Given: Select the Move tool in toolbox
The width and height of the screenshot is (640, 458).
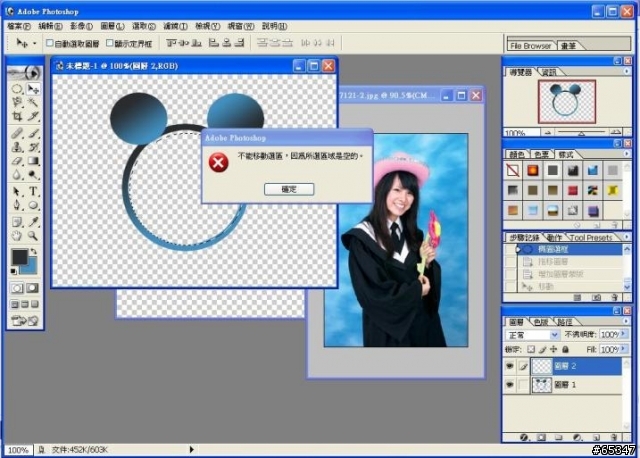Looking at the screenshot, I should (33, 89).
